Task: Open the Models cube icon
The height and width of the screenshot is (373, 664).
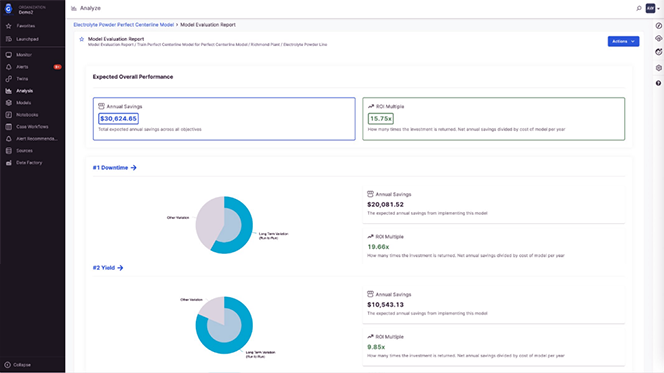Action: coord(8,103)
